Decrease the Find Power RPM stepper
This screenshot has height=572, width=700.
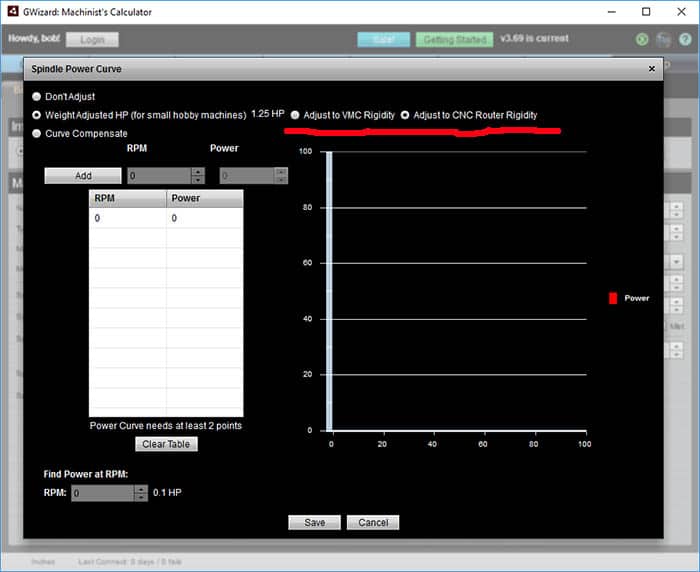(x=141, y=497)
